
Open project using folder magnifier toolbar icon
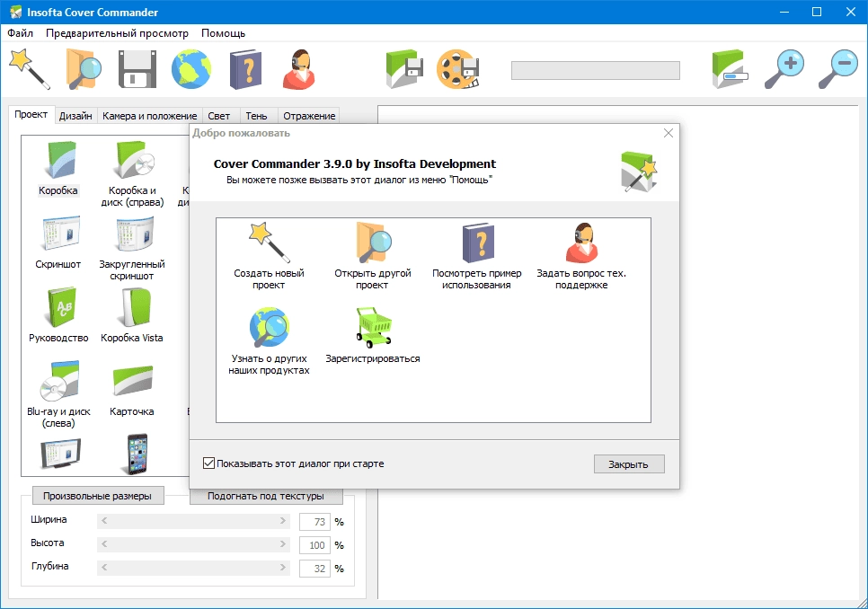point(84,69)
